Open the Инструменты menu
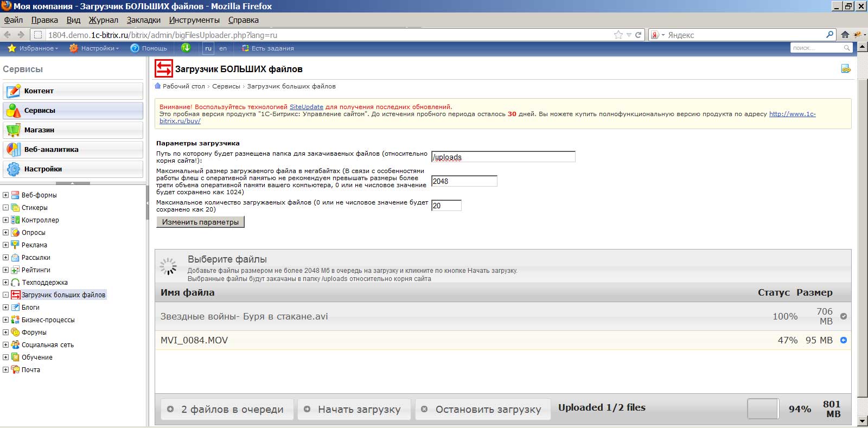The height and width of the screenshot is (428, 868). tap(194, 20)
